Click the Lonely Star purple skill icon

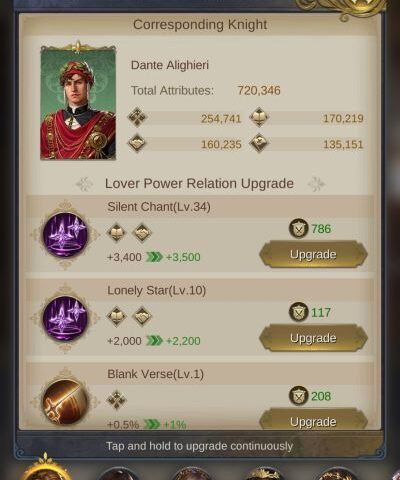click(65, 318)
